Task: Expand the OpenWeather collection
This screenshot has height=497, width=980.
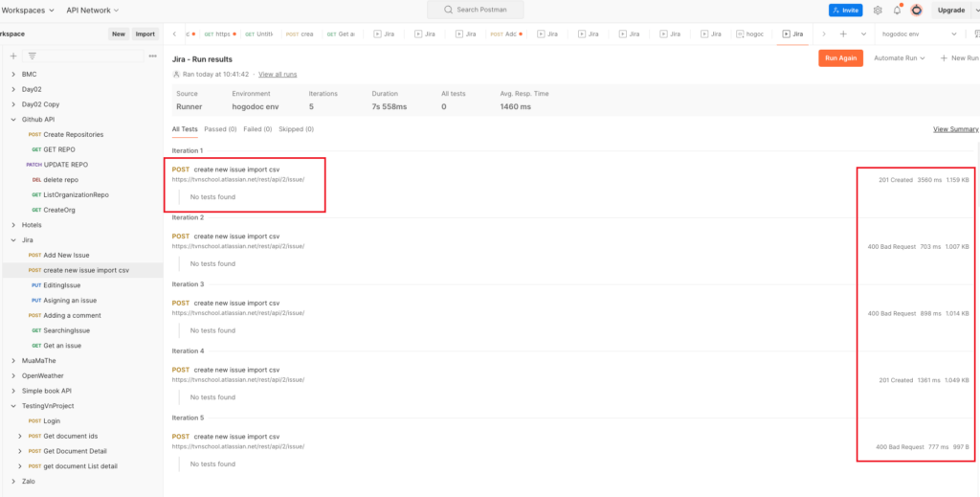Action: (13, 375)
